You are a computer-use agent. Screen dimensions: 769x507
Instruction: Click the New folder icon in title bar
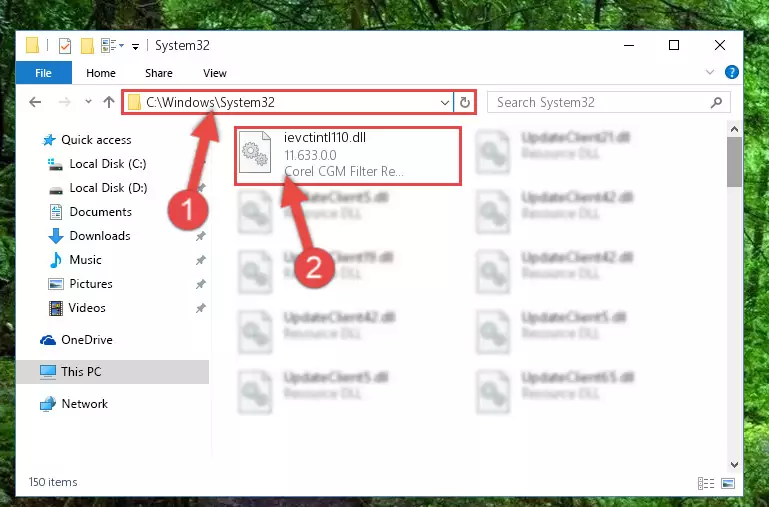87,46
